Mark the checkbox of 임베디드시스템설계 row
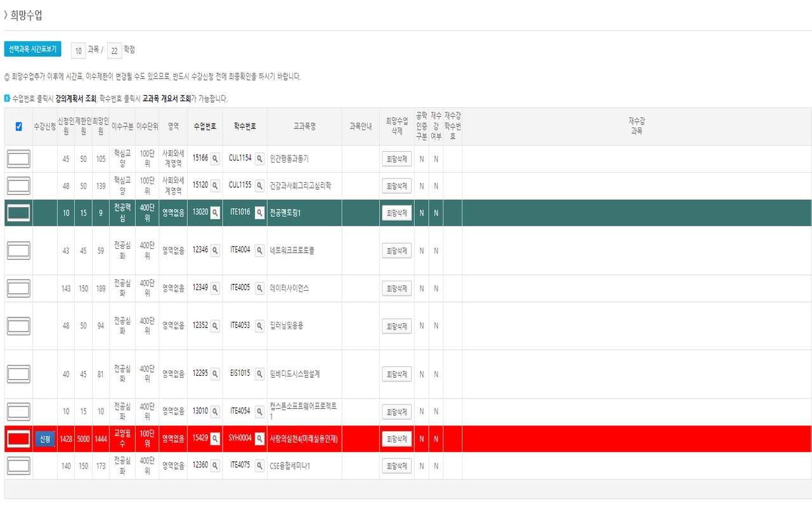 [x=18, y=374]
